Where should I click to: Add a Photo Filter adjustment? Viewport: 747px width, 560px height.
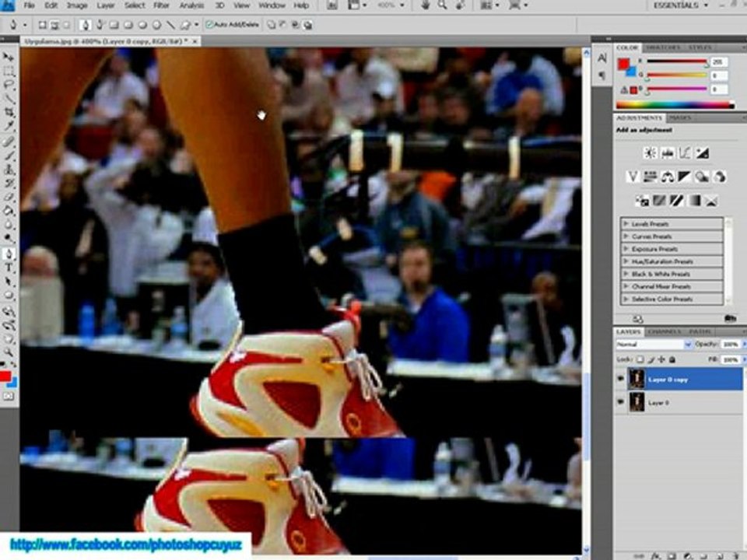pyautogui.click(x=702, y=177)
